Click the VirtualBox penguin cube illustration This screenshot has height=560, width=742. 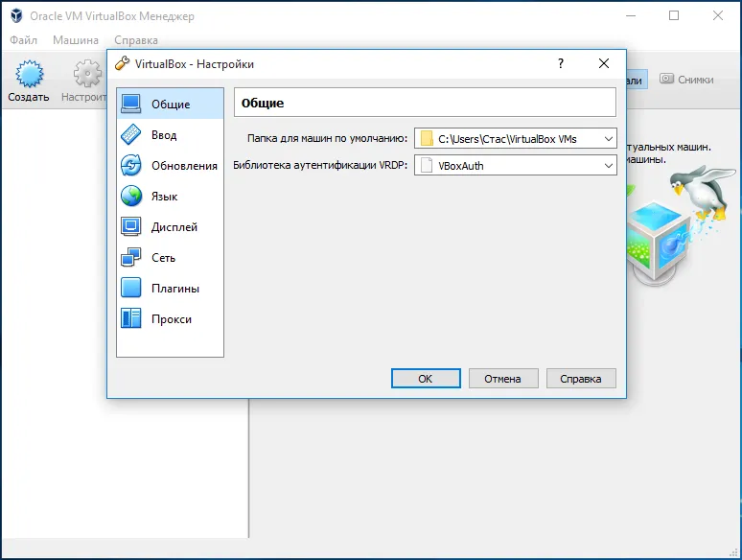coord(682,224)
